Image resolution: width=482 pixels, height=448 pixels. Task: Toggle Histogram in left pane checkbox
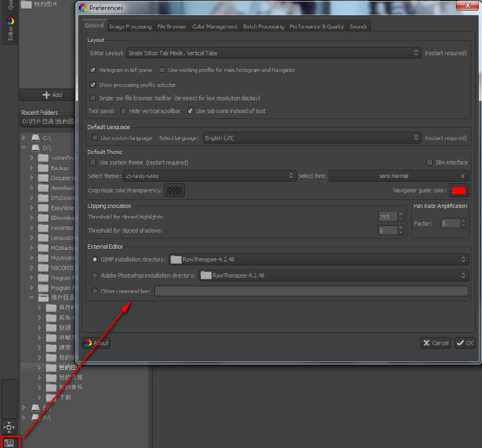coord(93,70)
